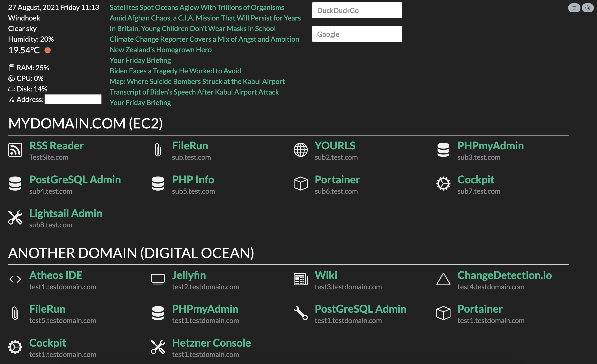
Task: Open 'In Britain, Young Children' headline
Action: 193,29
